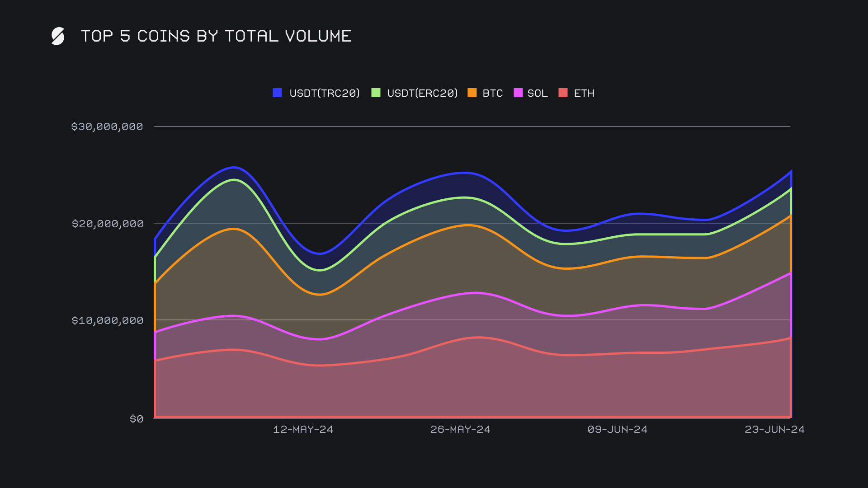Click the $0 y-axis label
The height and width of the screenshot is (488, 868).
(137, 419)
